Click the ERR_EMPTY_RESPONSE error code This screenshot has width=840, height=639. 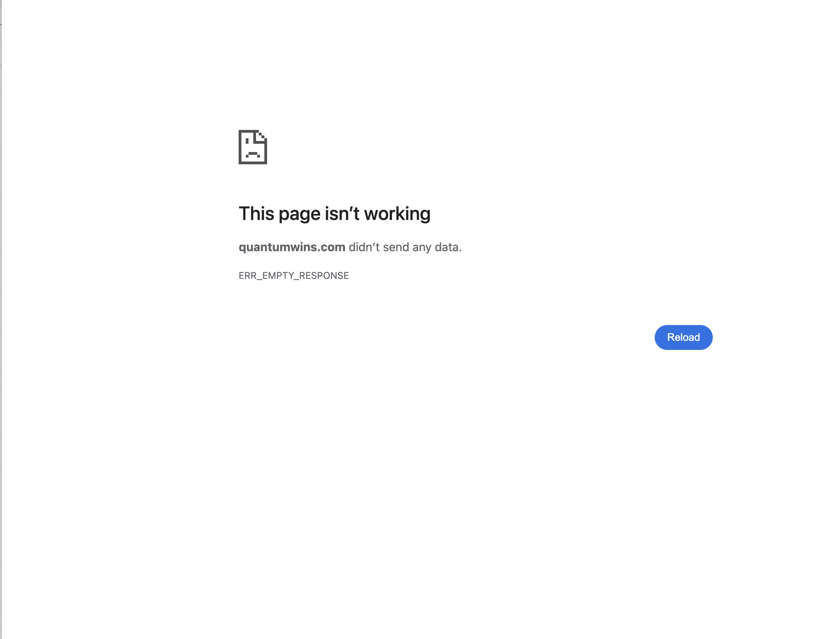[x=294, y=276]
